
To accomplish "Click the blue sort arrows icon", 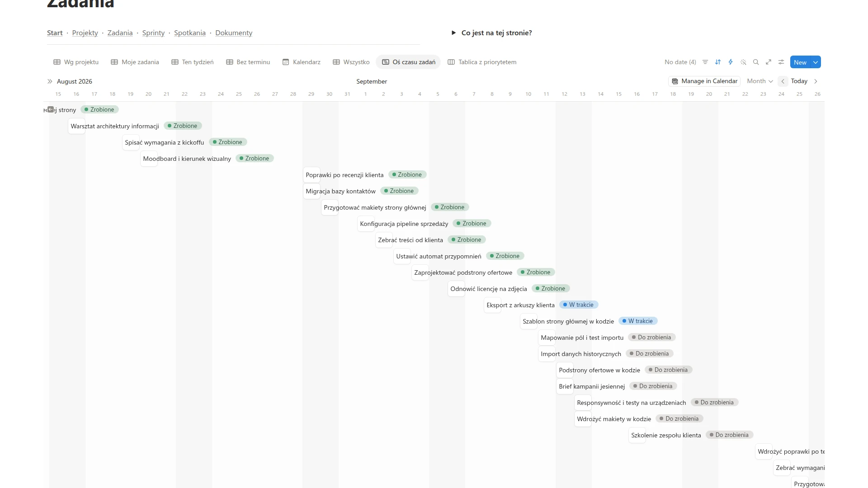I will 718,62.
